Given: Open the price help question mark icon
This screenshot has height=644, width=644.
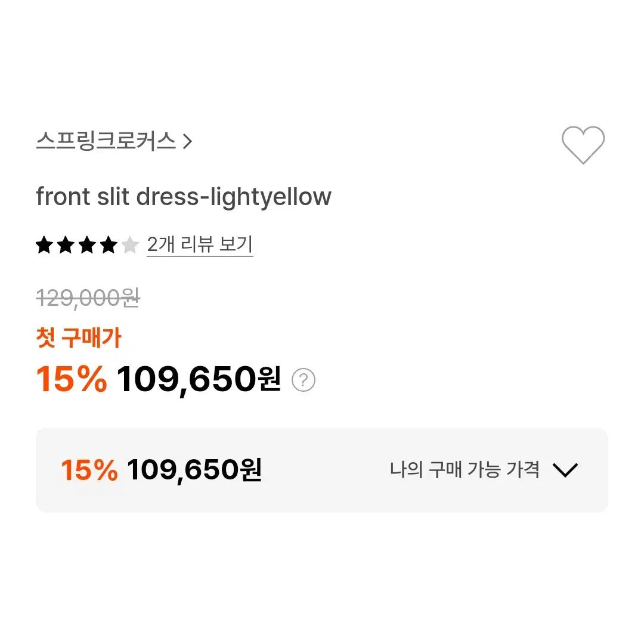Looking at the screenshot, I should coord(304,380).
